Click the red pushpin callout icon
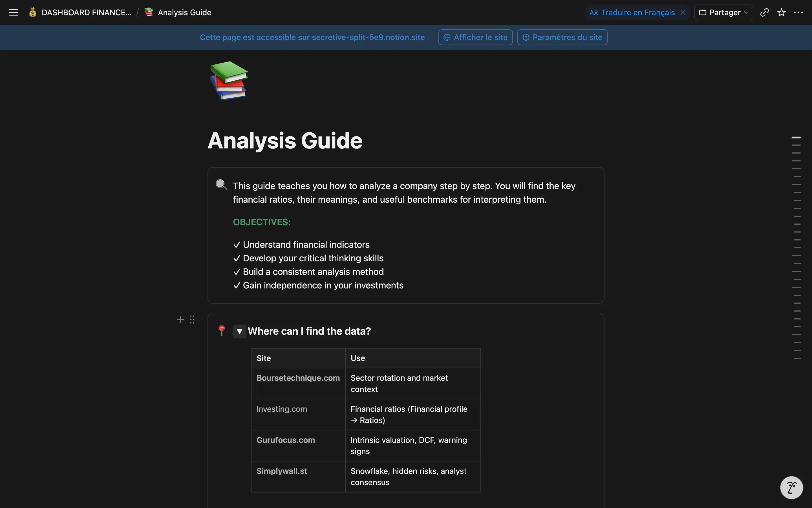Image resolution: width=812 pixels, height=508 pixels. (x=221, y=330)
